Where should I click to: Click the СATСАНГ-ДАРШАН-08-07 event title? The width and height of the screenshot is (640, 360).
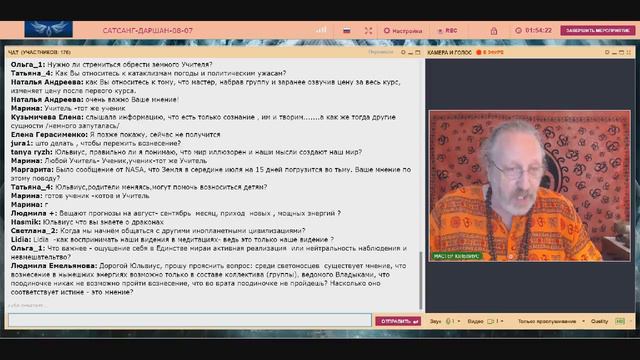148,31
